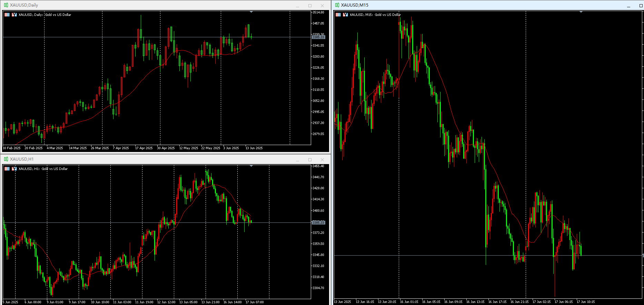Viewport: 644px width, 305px height.
Task: Click current price label on H1 price scale
Action: click(x=318, y=222)
